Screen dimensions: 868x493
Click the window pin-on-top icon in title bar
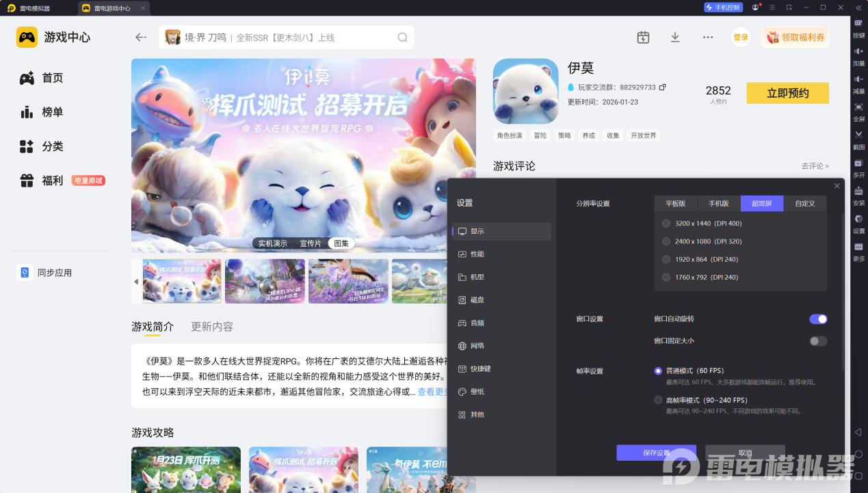(789, 8)
